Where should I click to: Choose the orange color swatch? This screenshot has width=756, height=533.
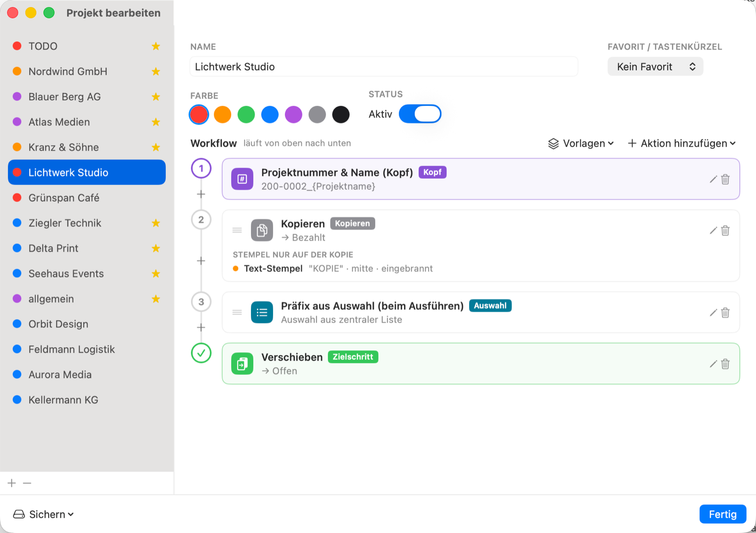(x=223, y=114)
